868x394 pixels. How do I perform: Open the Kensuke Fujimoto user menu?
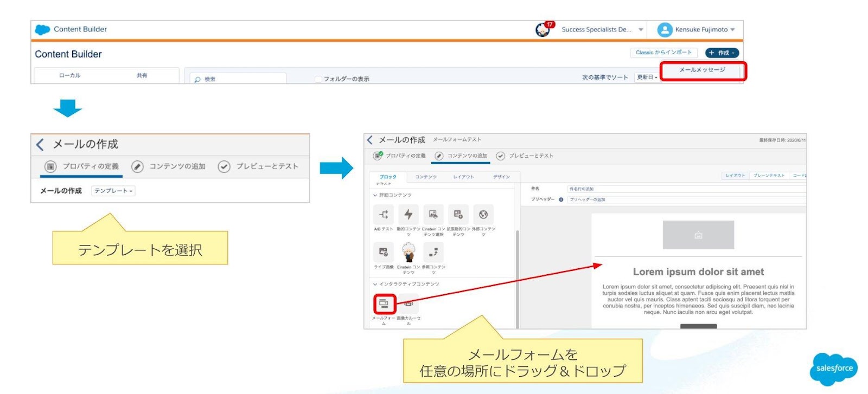coord(705,29)
